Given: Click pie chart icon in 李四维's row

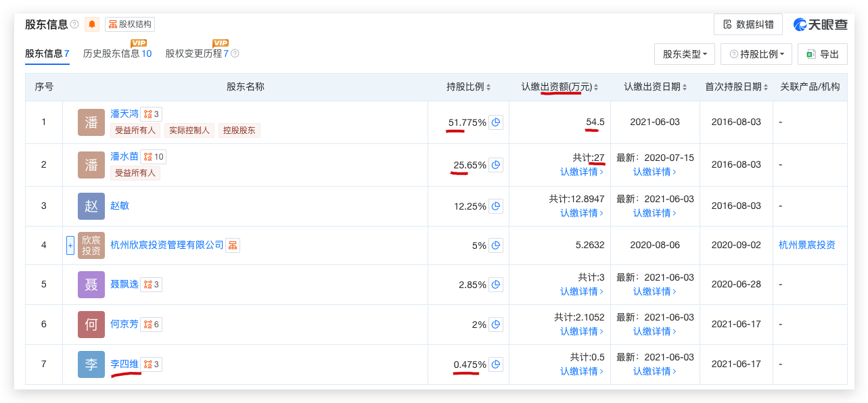Looking at the screenshot, I should tap(496, 364).
